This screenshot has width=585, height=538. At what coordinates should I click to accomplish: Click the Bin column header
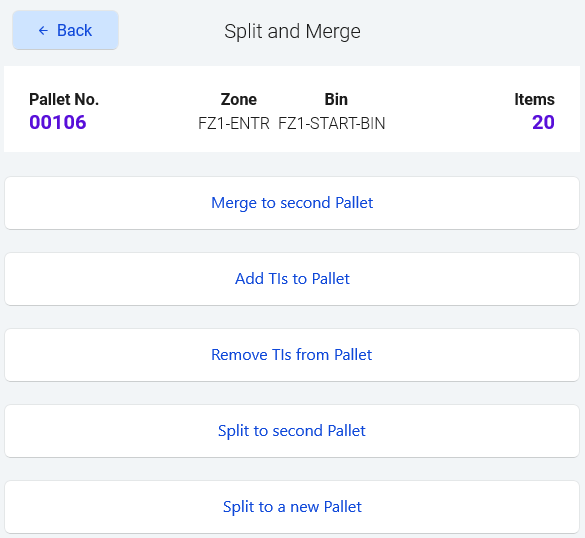pyautogui.click(x=336, y=99)
